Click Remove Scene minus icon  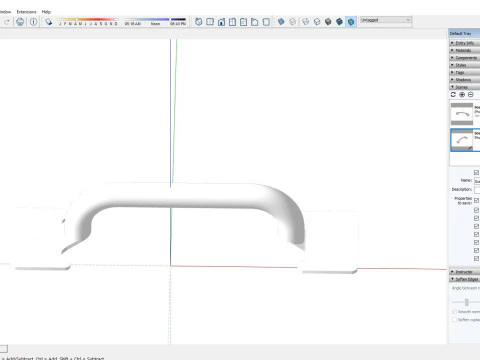[x=471, y=95]
